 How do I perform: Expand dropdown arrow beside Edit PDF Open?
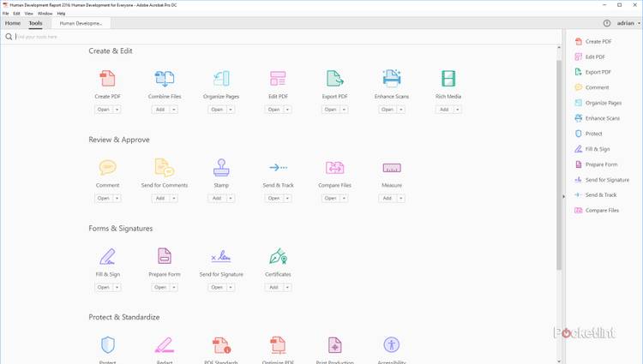coord(287,110)
